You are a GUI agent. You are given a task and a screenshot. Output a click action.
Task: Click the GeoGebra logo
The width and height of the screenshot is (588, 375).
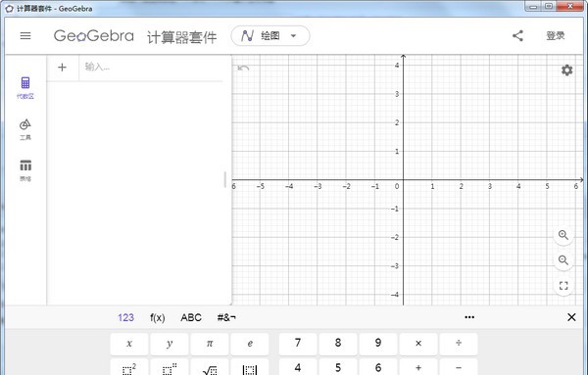point(94,36)
